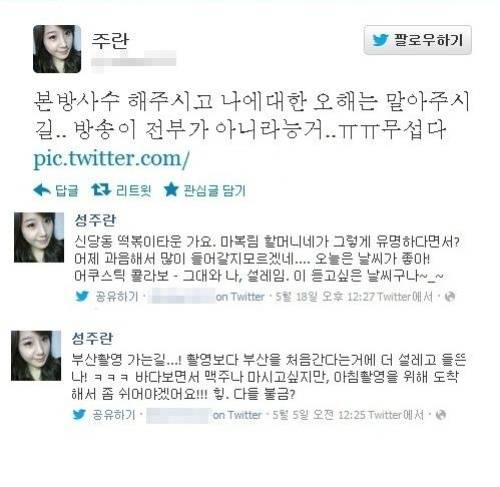Image resolution: width=500 pixels, height=487 pixels.
Task: Click the 팔로우하기 follow button
Action: [417, 40]
